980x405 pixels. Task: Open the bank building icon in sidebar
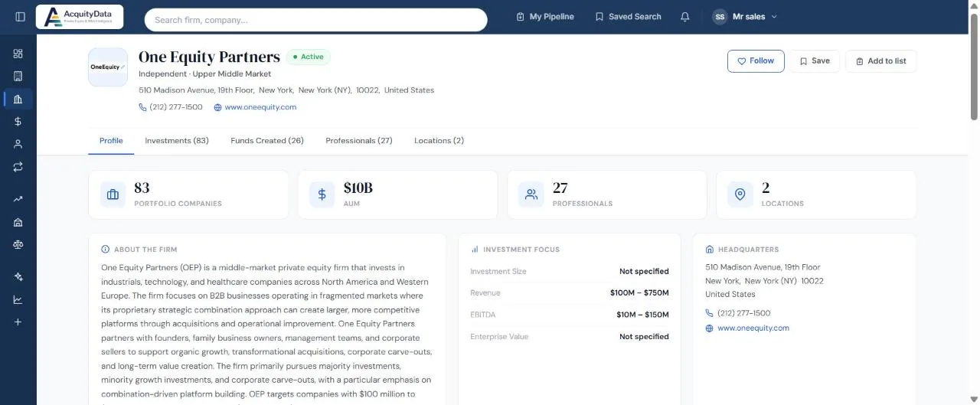18,222
